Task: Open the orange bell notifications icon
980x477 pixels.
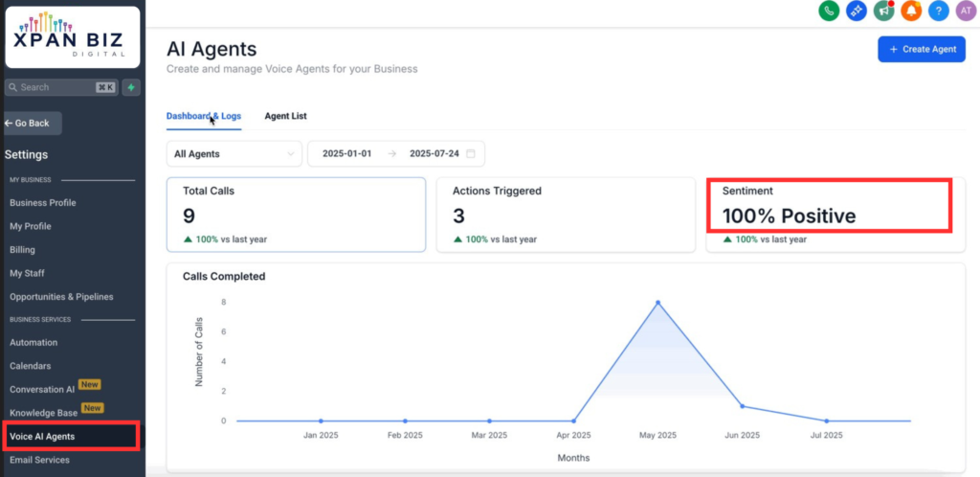Action: point(912,11)
